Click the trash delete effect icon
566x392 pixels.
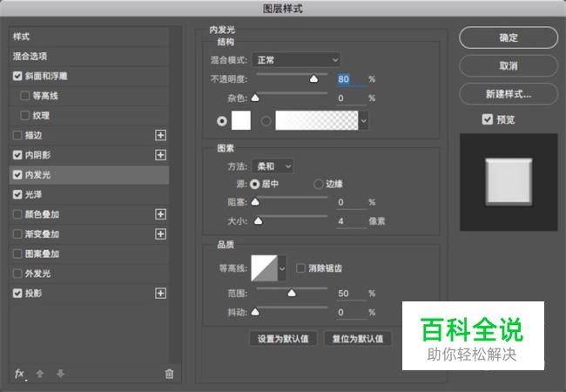click(169, 374)
